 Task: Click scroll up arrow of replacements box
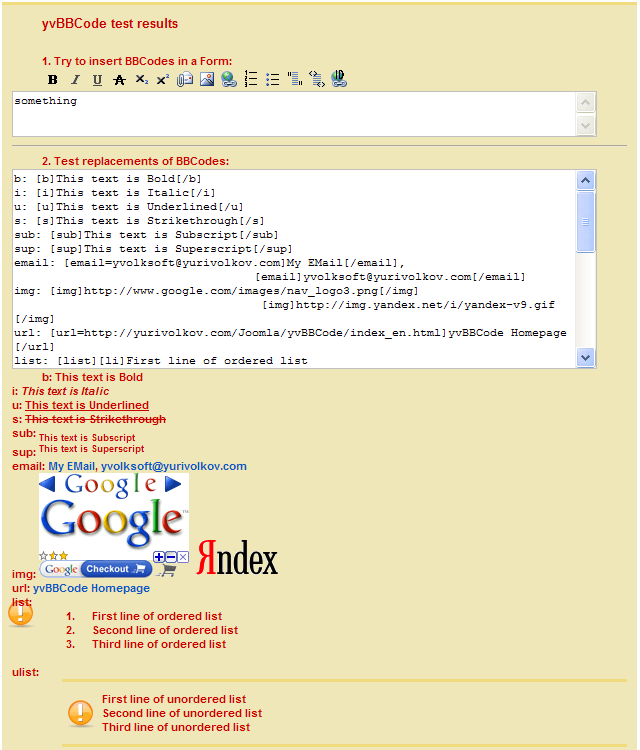[x=585, y=181]
